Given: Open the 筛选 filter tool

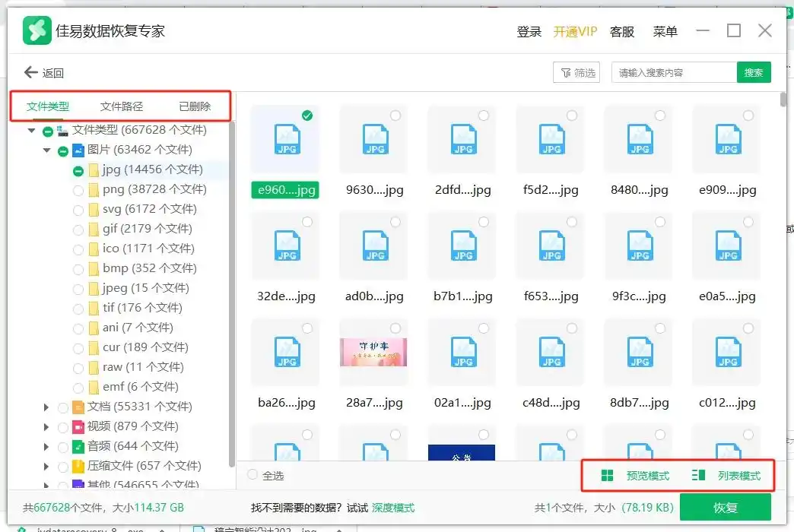Looking at the screenshot, I should pyautogui.click(x=576, y=72).
